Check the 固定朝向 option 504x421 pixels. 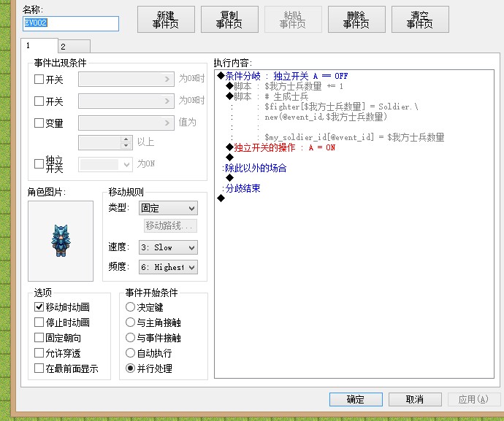pos(39,338)
